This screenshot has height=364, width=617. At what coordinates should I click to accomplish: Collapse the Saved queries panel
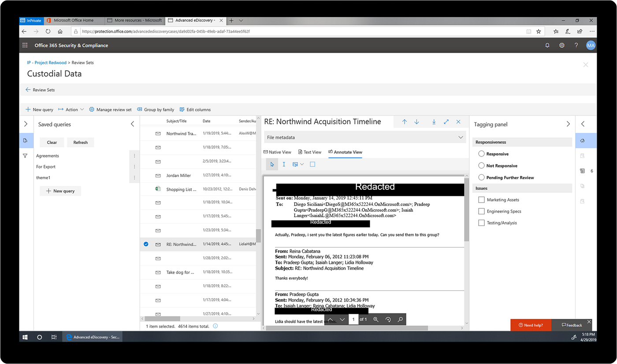pos(133,124)
